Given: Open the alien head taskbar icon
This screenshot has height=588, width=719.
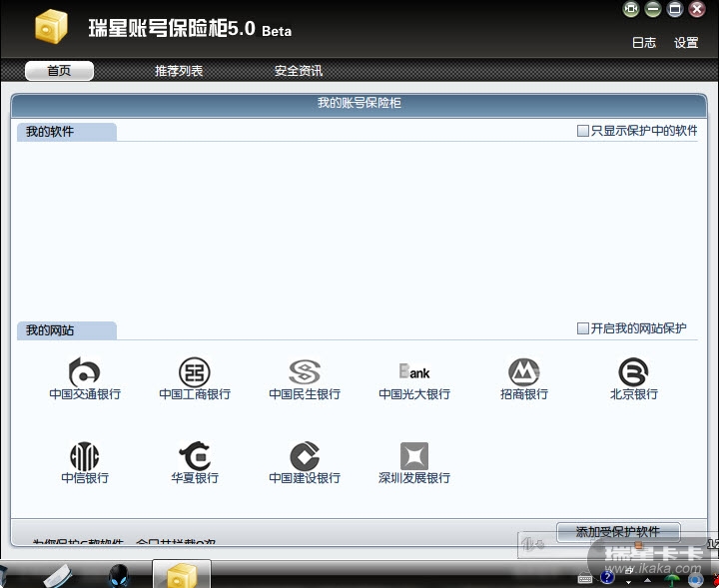Looking at the screenshot, I should pos(119,576).
